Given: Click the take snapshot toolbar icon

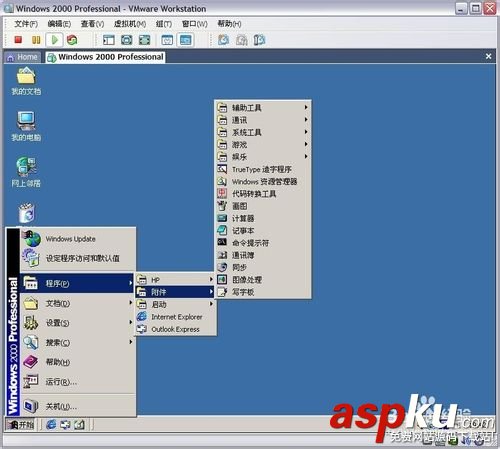Looking at the screenshot, I should [223, 40].
